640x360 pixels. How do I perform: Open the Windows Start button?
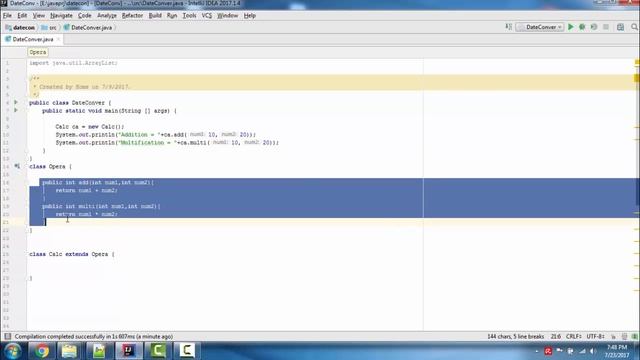(12, 351)
